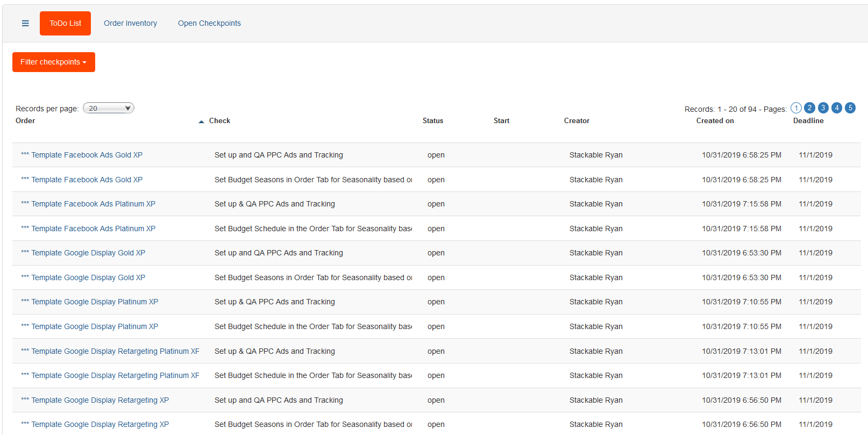Select 'Set up and QA PPC Ads and Tracking' for Facebook Gold

coord(279,155)
